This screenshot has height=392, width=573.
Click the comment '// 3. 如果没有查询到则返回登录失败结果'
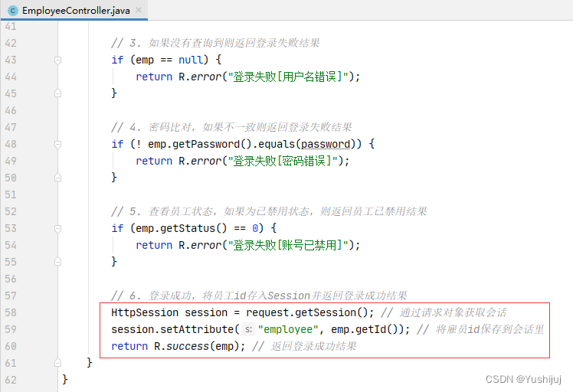point(215,43)
